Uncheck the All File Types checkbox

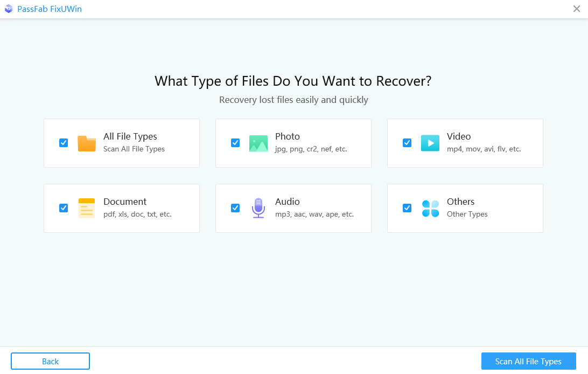point(64,143)
